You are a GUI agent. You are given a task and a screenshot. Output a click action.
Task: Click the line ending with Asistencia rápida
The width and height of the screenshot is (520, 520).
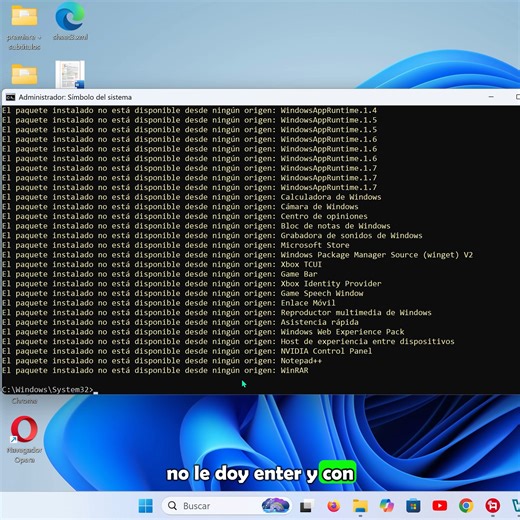coord(180,322)
